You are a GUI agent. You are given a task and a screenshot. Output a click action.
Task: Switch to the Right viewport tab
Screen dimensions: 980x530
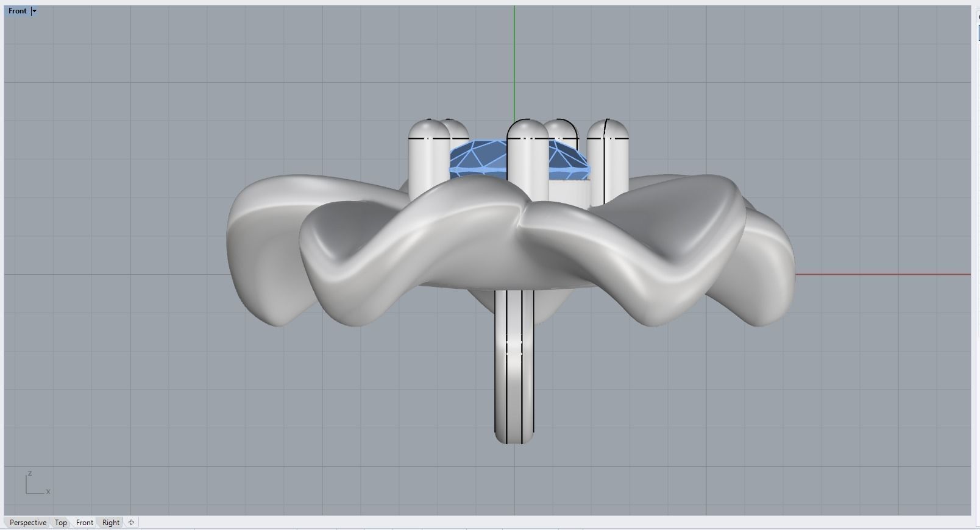[111, 523]
